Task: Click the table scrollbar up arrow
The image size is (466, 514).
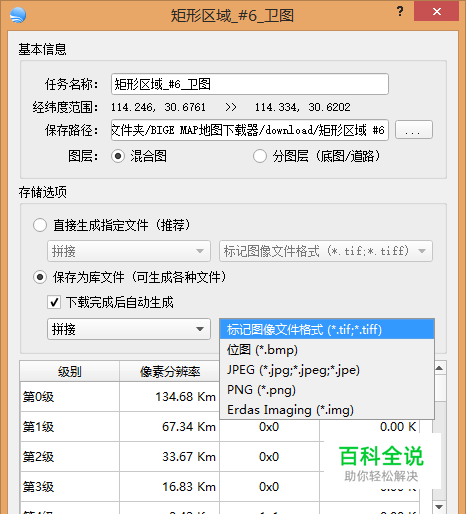Action: pyautogui.click(x=439, y=368)
